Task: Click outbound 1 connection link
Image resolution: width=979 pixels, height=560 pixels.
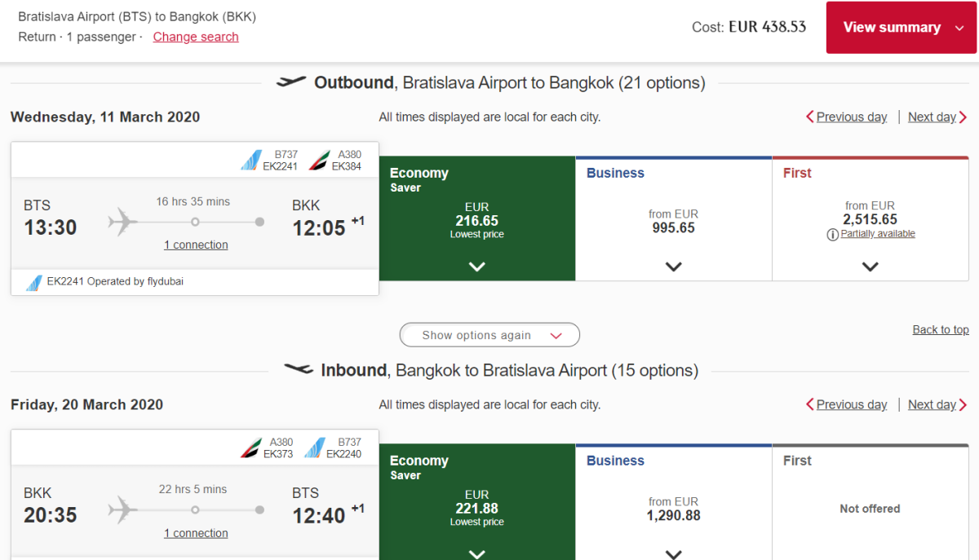Action: (196, 245)
